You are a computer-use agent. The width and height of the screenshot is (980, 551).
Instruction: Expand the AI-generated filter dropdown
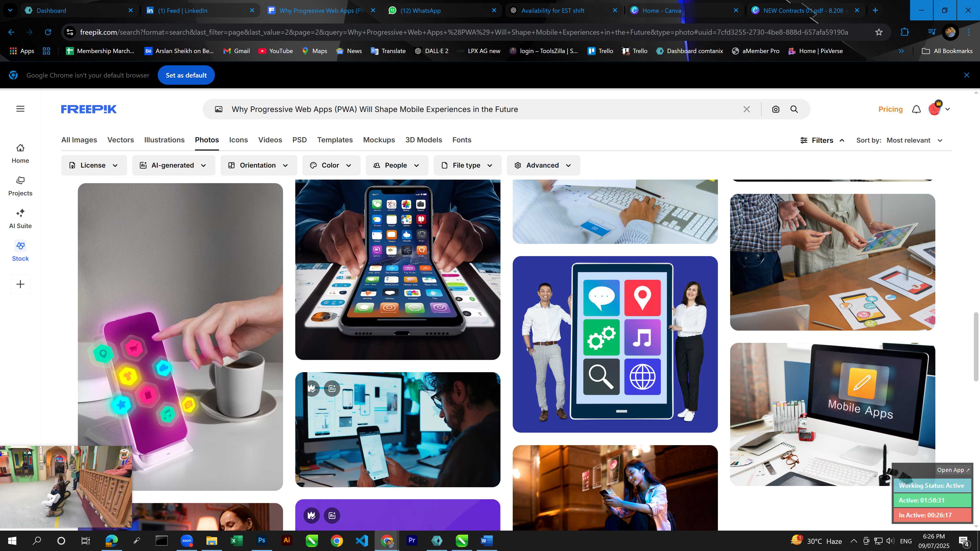coord(174,165)
